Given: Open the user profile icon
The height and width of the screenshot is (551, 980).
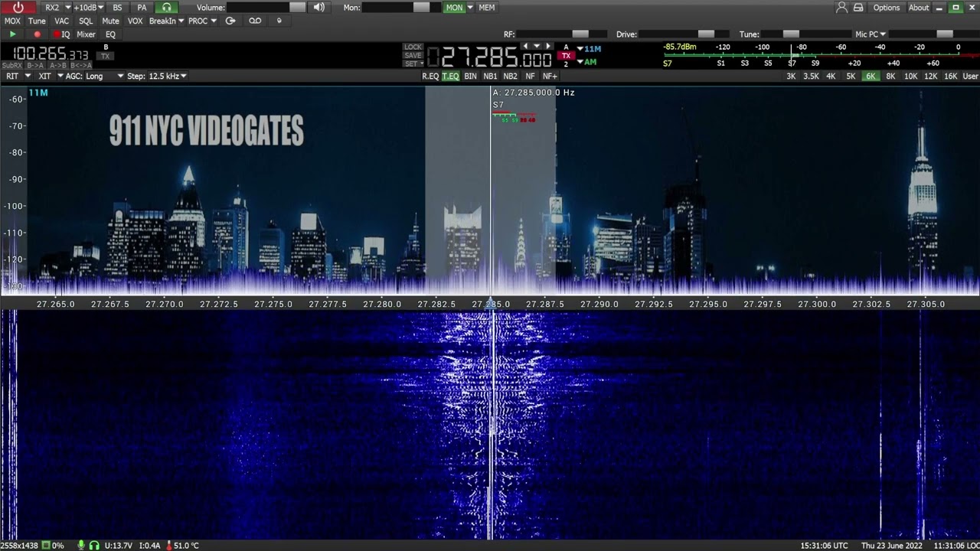Looking at the screenshot, I should (x=842, y=8).
